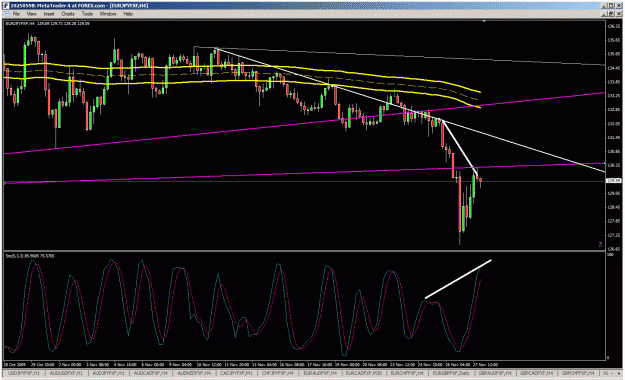Minimize the inner chart window
This screenshot has height=380, width=625.
[x=605, y=14]
